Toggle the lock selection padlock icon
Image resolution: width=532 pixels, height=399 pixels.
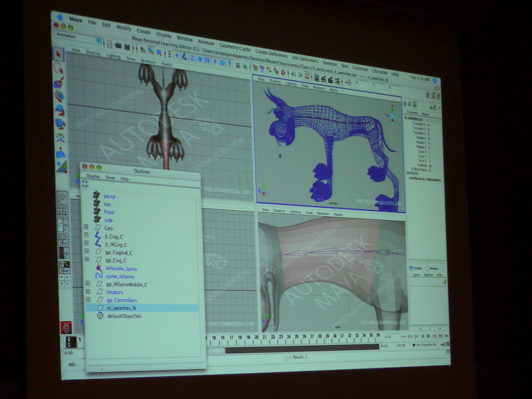(x=238, y=65)
